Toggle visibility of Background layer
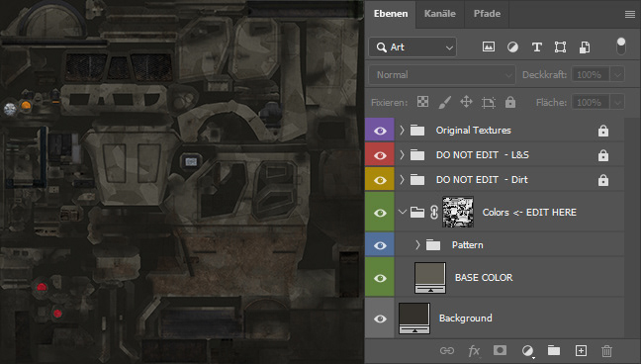Screen dimensions: 641x364 (380, 318)
